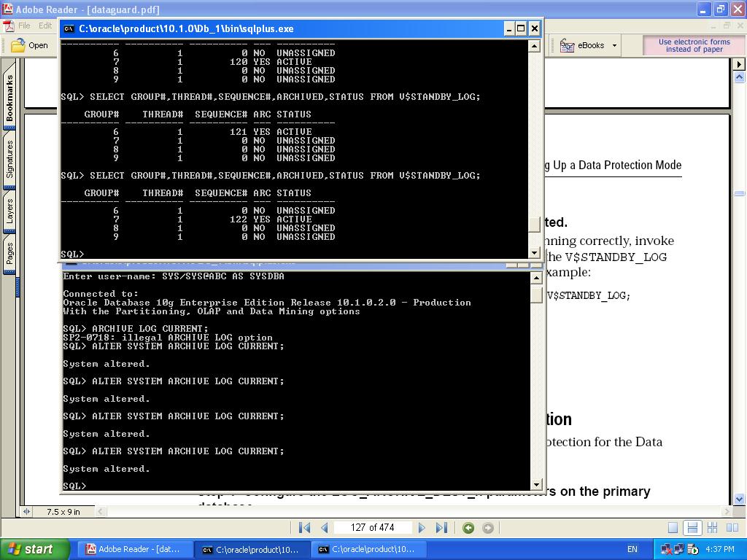747x560 pixels.
Task: Open the Signatures side tab
Action: tap(9, 159)
